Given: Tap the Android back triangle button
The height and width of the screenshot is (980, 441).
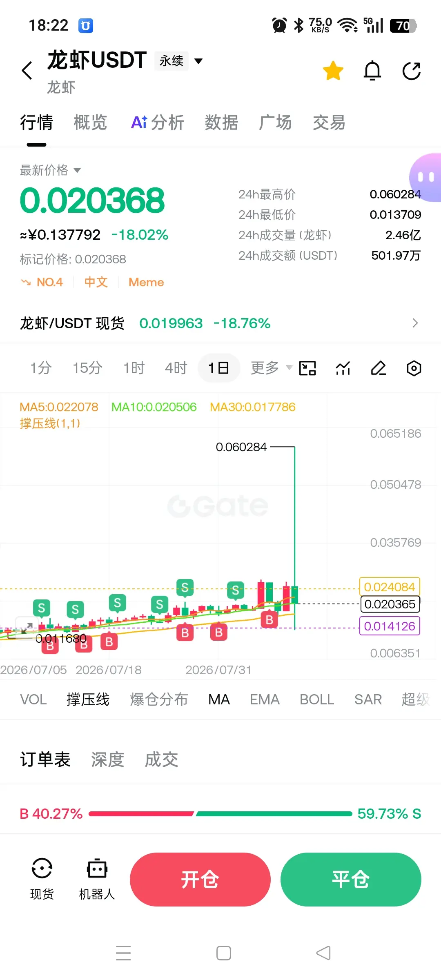Looking at the screenshot, I should pyautogui.click(x=323, y=953).
